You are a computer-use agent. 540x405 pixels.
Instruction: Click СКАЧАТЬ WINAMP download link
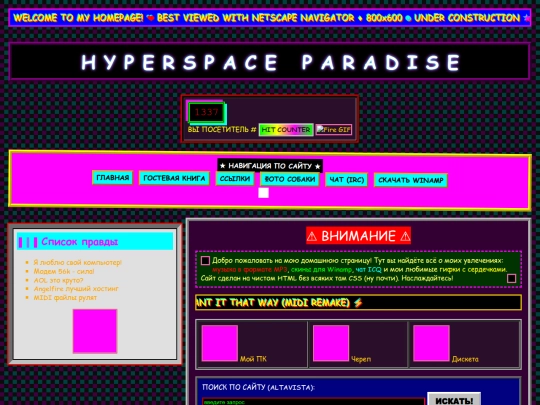click(x=411, y=180)
